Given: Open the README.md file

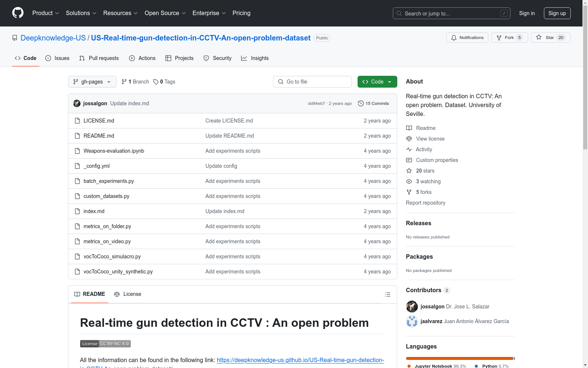Looking at the screenshot, I should coord(99,136).
